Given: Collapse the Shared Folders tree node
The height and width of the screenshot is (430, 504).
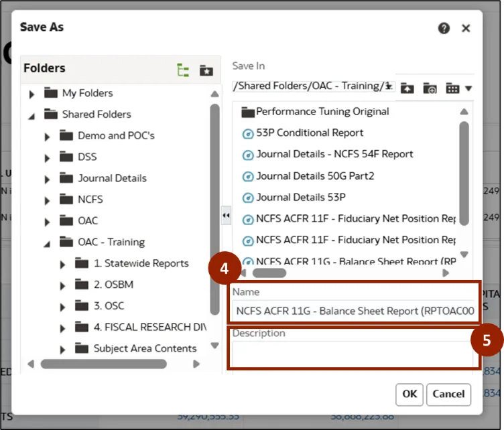Looking at the screenshot, I should pos(31,115).
